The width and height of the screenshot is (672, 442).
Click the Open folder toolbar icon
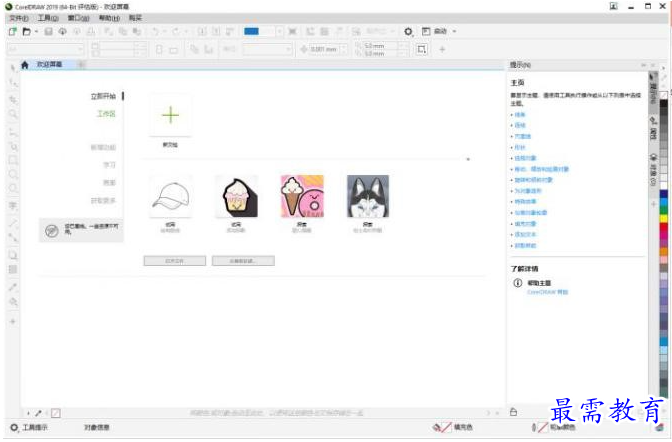pyautogui.click(x=27, y=31)
